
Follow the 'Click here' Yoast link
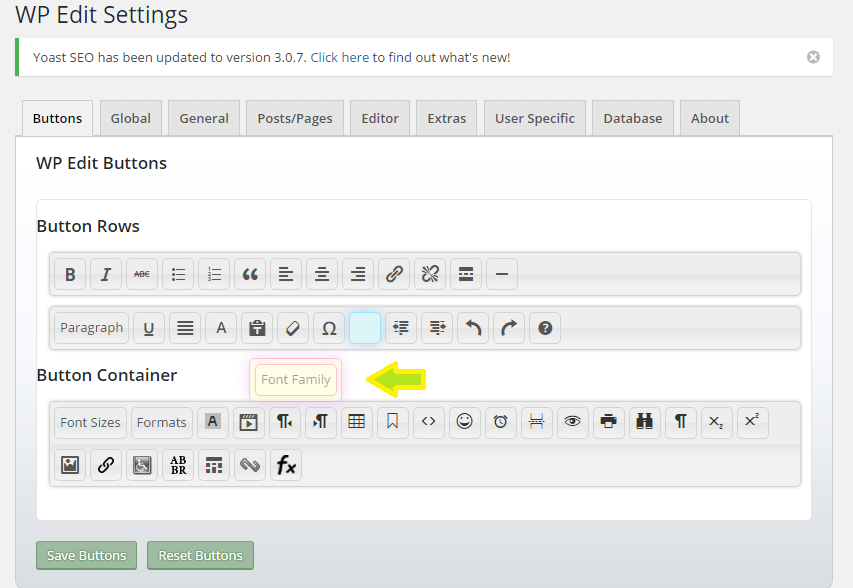tap(340, 57)
